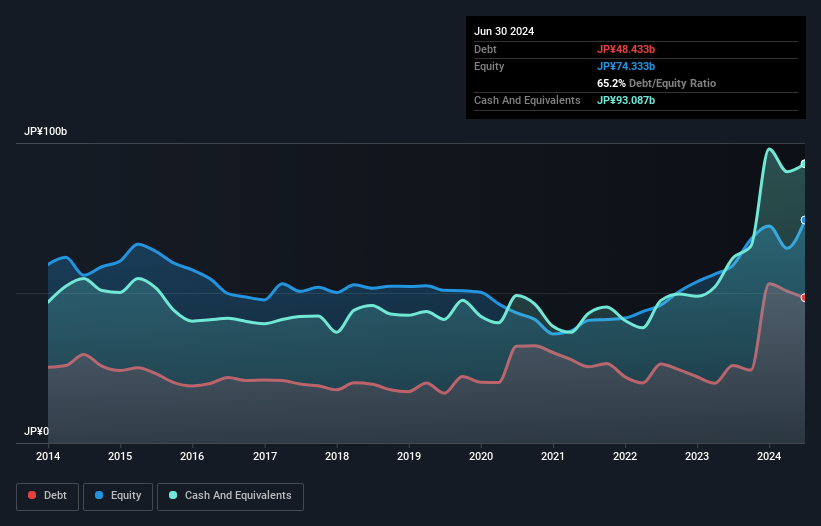
Task: Click the 2022 x-axis label
Action: click(x=625, y=456)
